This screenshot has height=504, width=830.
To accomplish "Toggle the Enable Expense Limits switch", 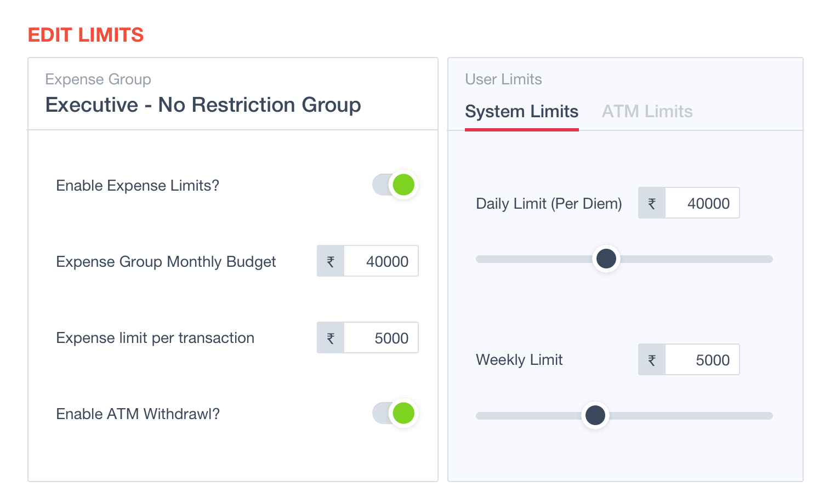I will pos(395,185).
